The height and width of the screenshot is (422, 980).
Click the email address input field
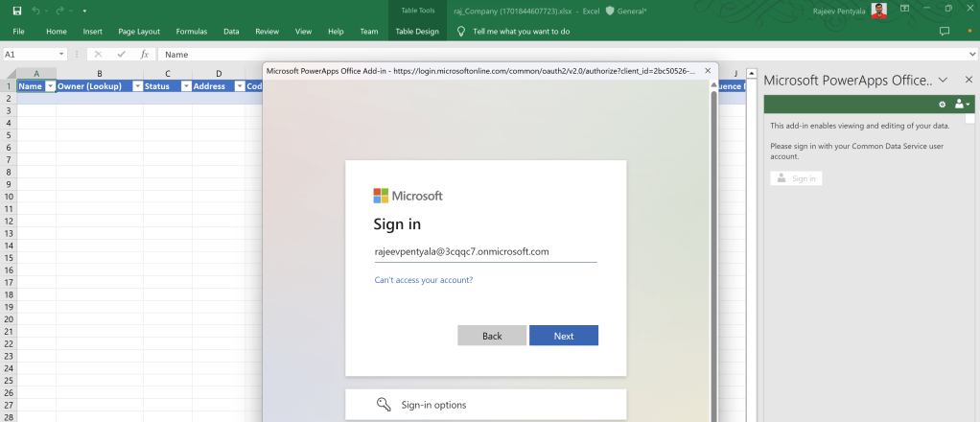pos(484,252)
